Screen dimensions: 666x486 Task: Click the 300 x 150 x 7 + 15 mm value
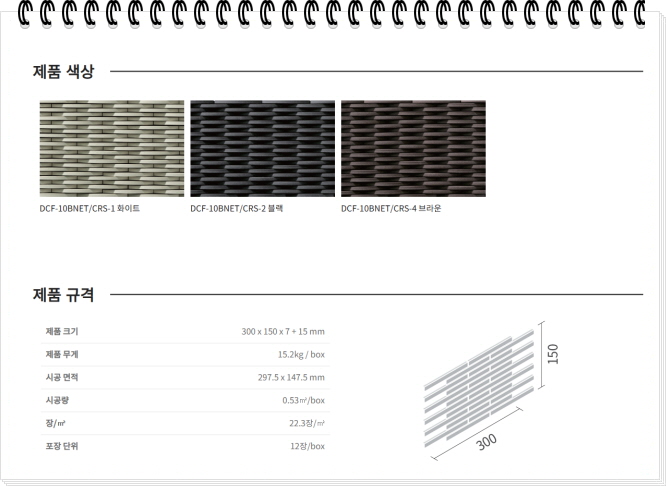(x=283, y=331)
